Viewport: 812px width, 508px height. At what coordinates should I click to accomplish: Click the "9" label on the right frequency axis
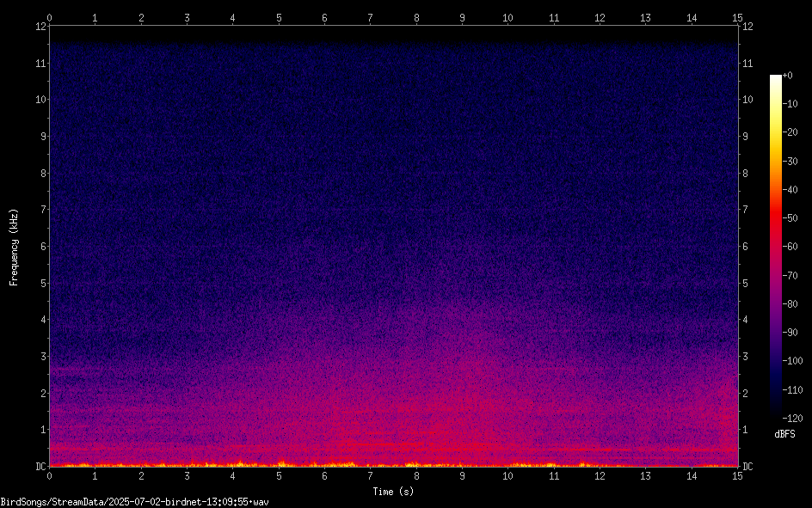746,137
